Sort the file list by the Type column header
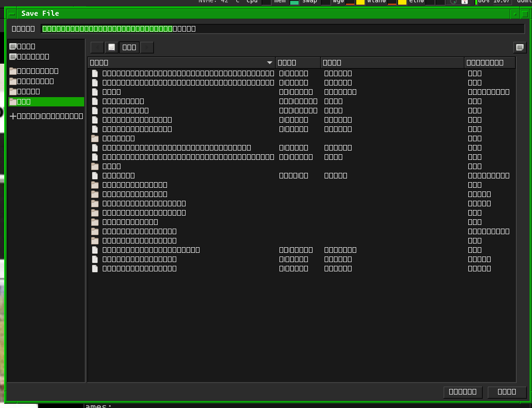Image resolution: width=532 pixels, height=408 pixels. click(x=392, y=63)
